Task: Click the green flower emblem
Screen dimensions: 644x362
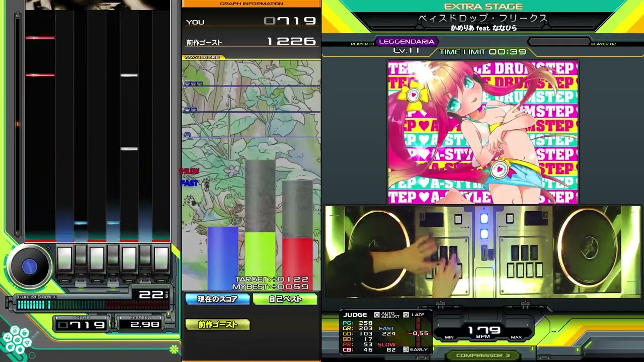Action: 174,349
